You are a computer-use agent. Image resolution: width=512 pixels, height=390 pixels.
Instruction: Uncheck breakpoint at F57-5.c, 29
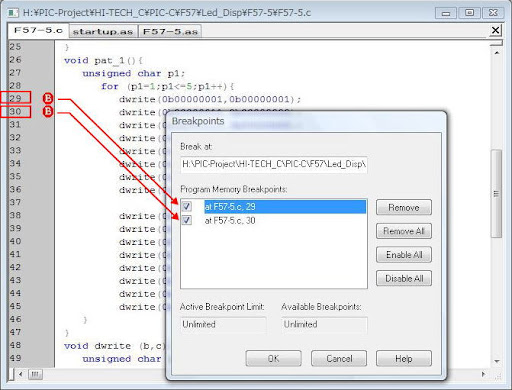click(x=187, y=206)
